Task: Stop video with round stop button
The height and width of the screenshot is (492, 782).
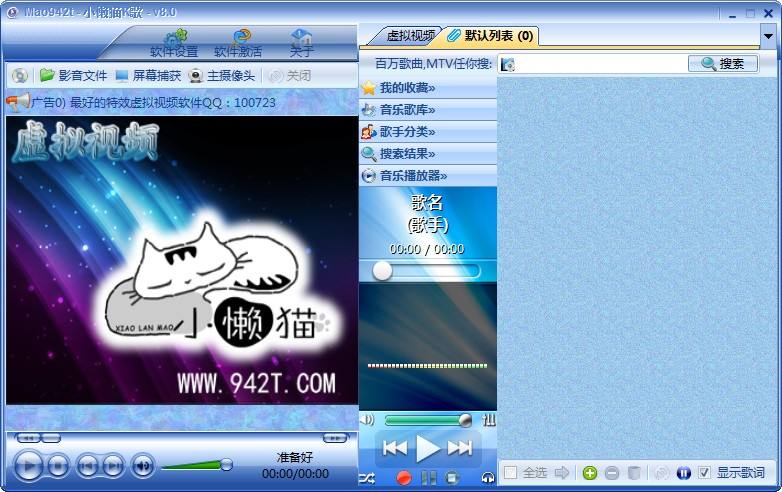Action: 58,466
